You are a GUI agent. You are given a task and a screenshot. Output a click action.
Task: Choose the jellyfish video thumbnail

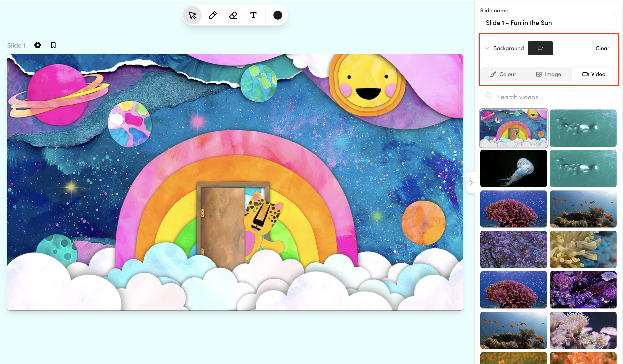tap(514, 168)
